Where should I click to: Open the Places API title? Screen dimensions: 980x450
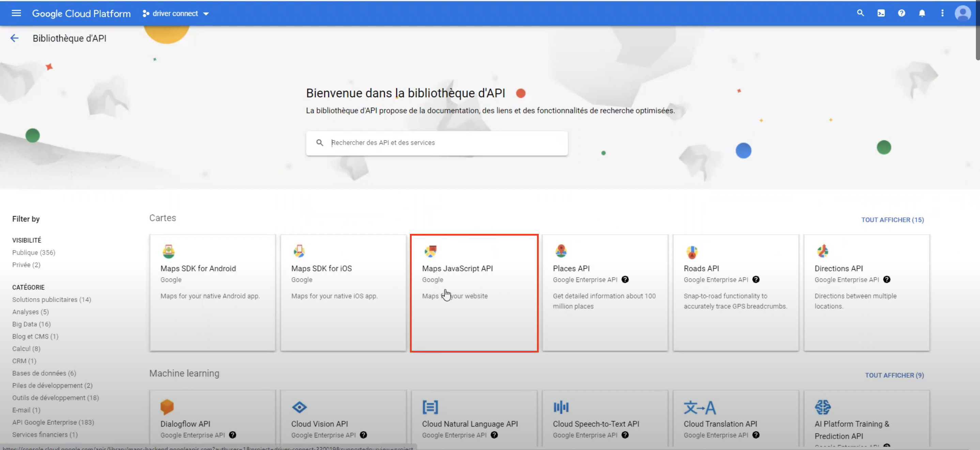click(x=571, y=268)
